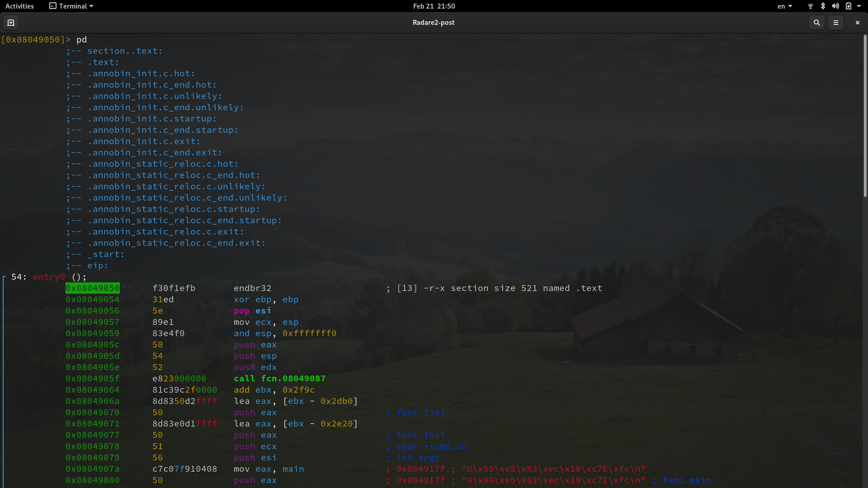
Task: Close the Radare2-post terminal window
Action: [857, 23]
